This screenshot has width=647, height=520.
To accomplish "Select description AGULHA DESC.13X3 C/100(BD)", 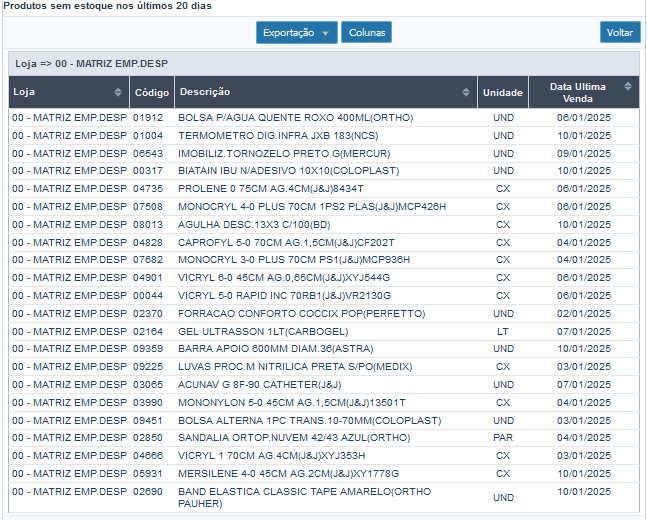I will pos(254,225).
